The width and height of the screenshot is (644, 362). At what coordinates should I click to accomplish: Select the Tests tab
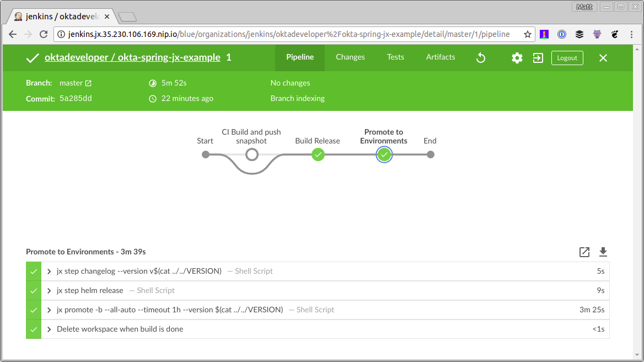pos(395,57)
